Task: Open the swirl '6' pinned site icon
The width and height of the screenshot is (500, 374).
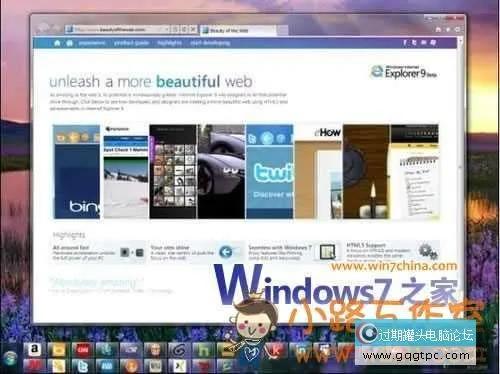Action: pyautogui.click(x=179, y=350)
